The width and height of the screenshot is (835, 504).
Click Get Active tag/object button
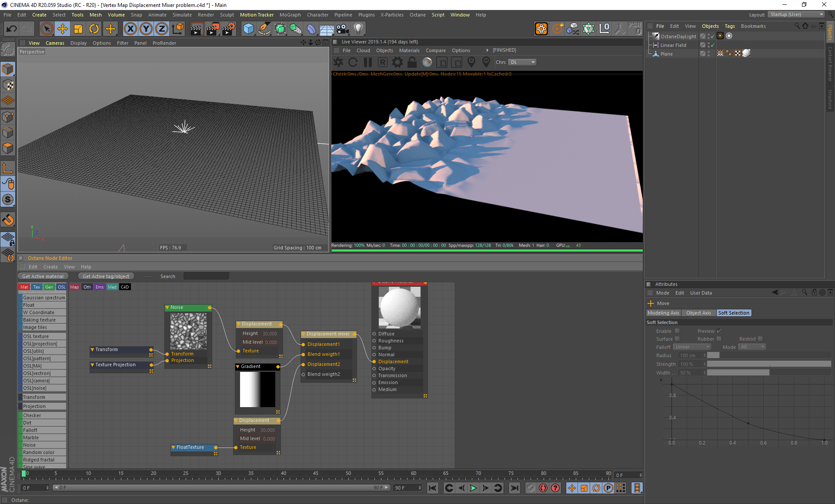click(106, 276)
